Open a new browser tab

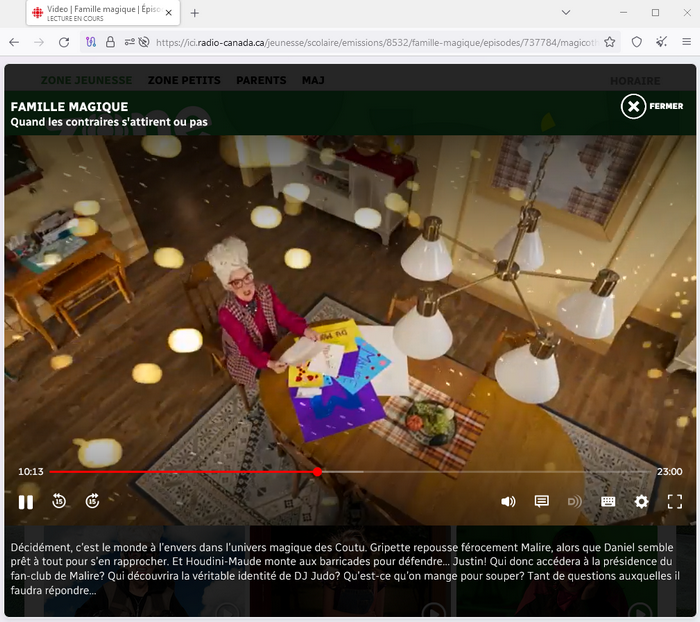(194, 13)
